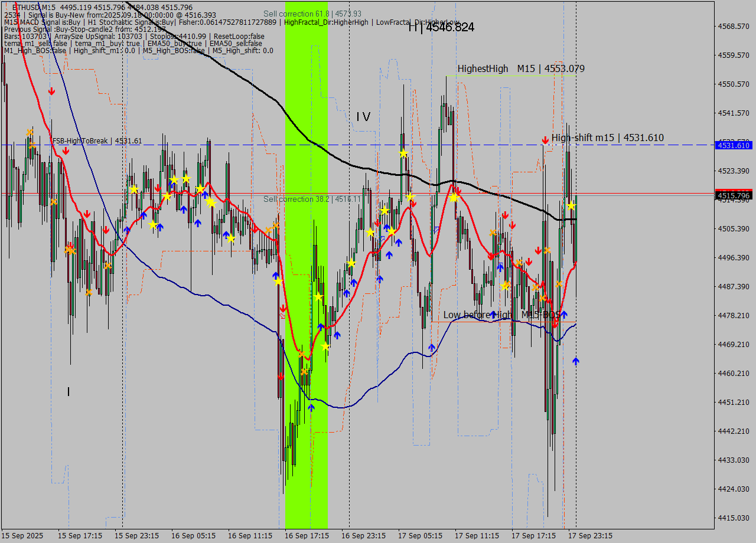The width and height of the screenshot is (756, 543).
Task: Click yellow star nearest the 4515.796 price tag
Action: pos(571,205)
